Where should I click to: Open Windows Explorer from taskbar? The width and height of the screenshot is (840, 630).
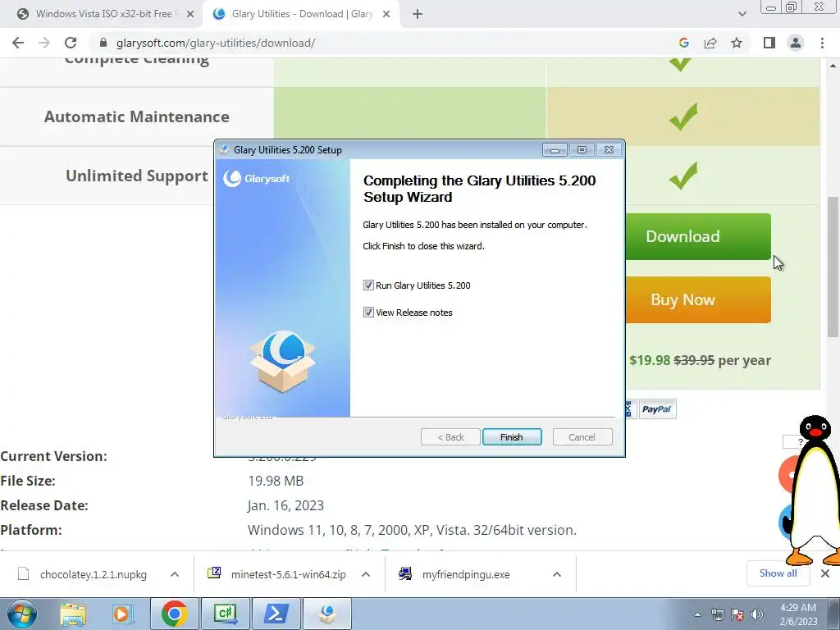(73, 614)
